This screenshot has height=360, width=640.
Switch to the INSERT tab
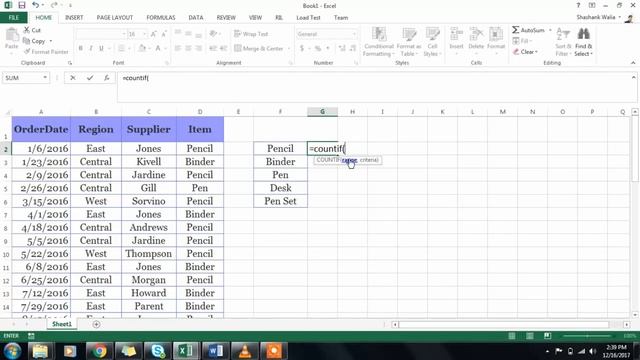(74, 18)
